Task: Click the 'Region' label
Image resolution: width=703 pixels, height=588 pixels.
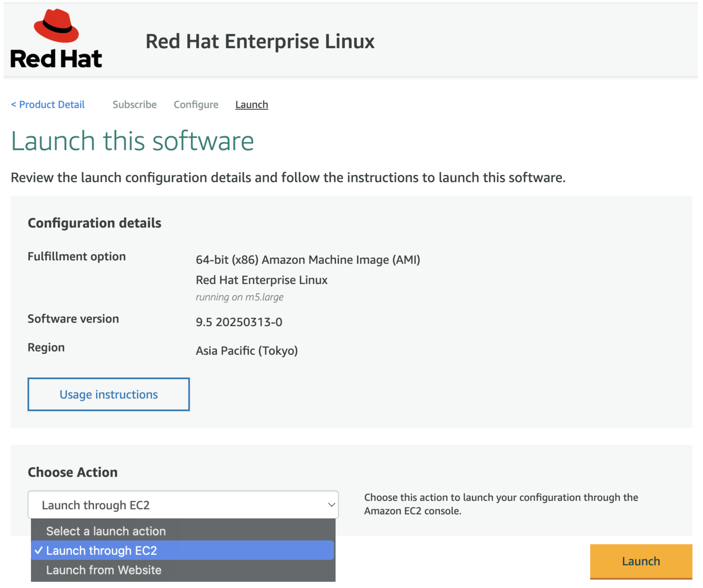Action: tap(46, 348)
